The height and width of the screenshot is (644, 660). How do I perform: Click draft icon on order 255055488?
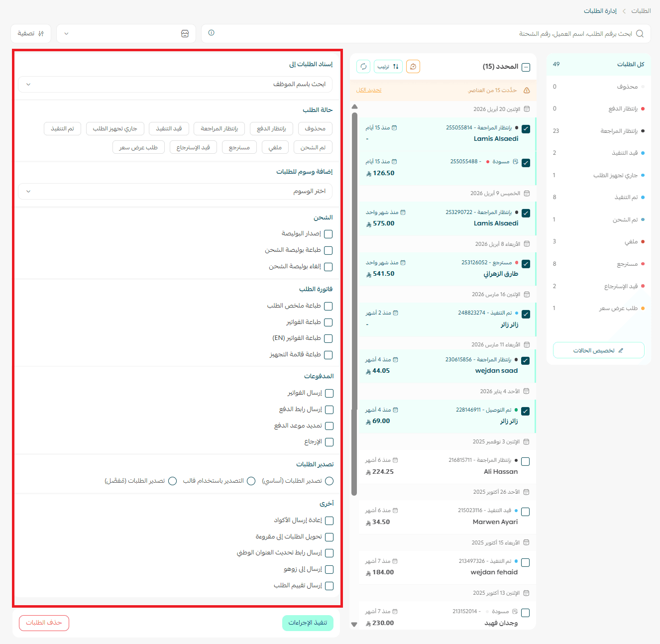click(516, 162)
